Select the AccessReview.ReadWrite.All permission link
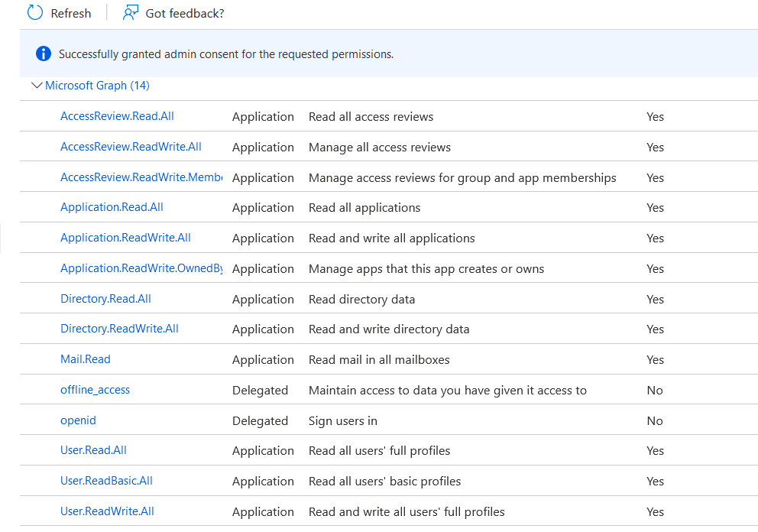 pos(131,147)
